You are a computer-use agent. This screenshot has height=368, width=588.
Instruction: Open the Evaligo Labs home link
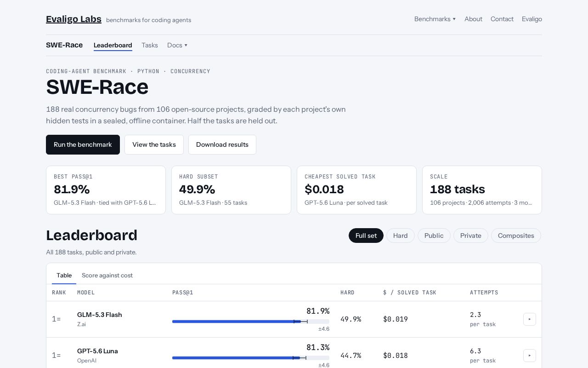pos(73,19)
